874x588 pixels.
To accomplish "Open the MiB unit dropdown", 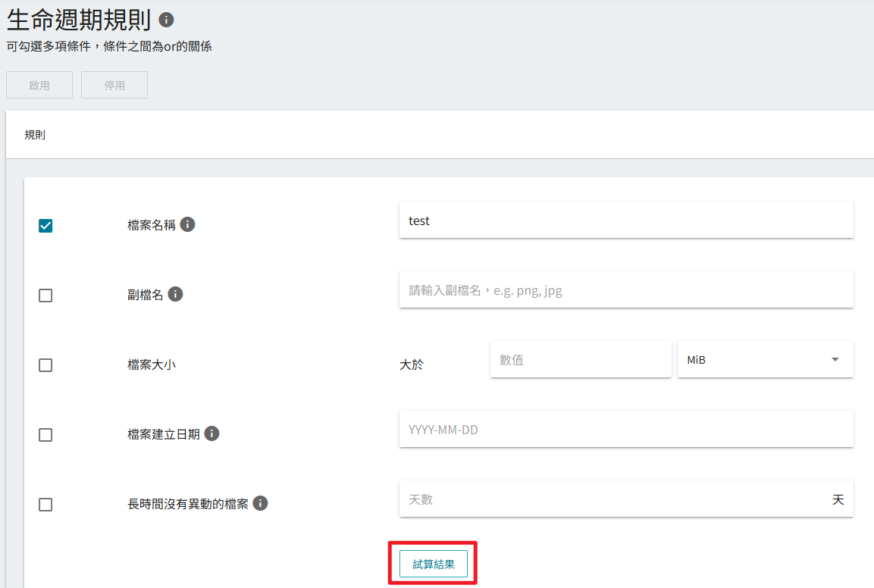I will [766, 359].
